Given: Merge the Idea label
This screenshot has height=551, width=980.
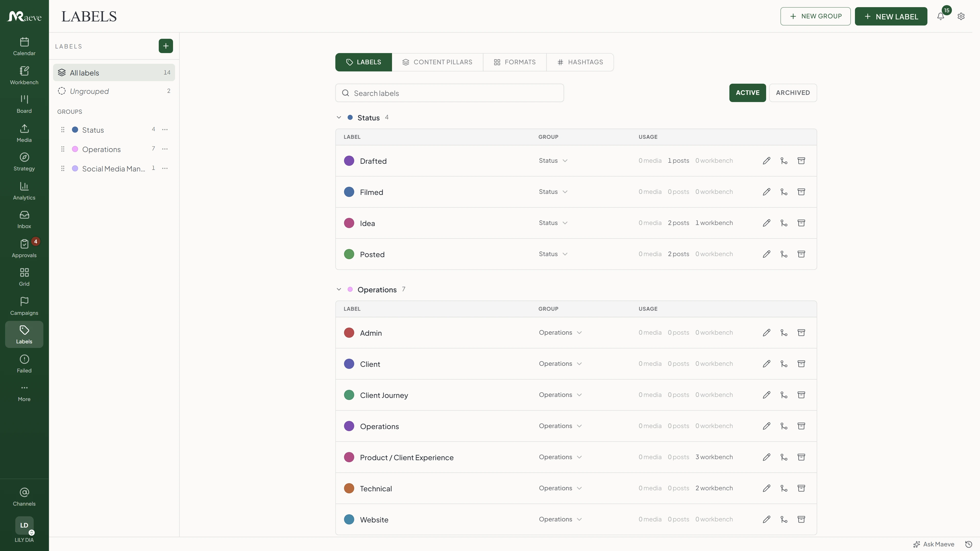Looking at the screenshot, I should (784, 223).
